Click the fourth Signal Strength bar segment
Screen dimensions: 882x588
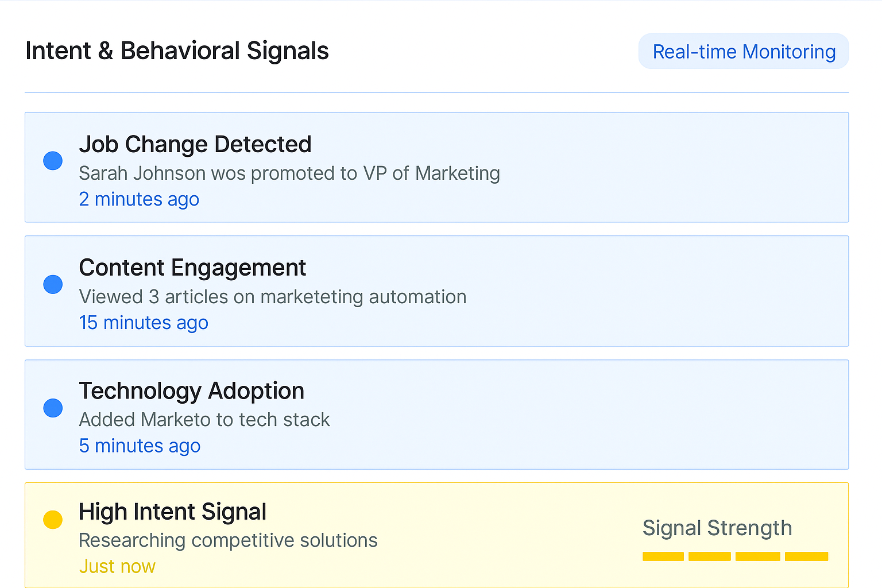[806, 556]
